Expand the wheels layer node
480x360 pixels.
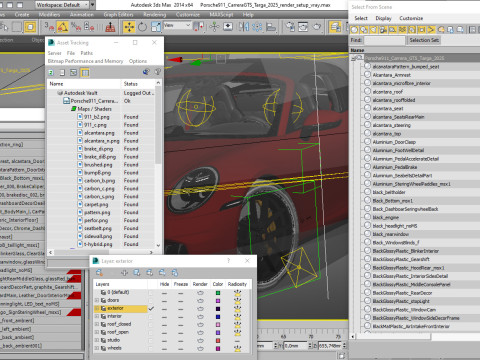coord(97,348)
